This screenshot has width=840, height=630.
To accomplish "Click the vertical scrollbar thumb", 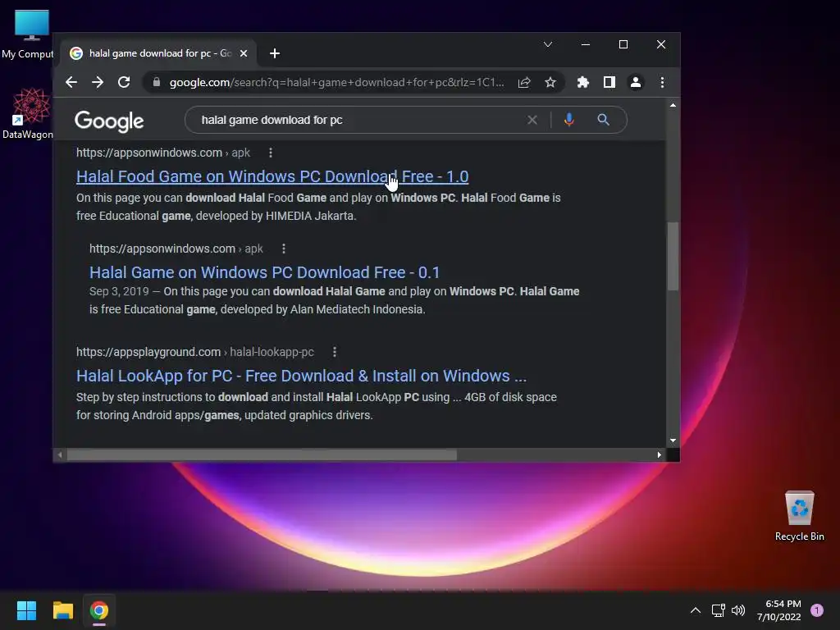I will point(673,256).
